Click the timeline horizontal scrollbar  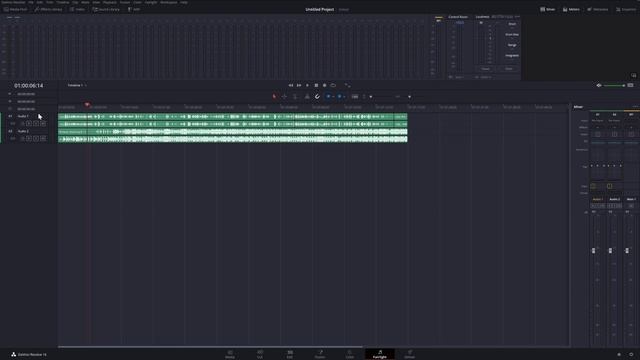point(210,347)
